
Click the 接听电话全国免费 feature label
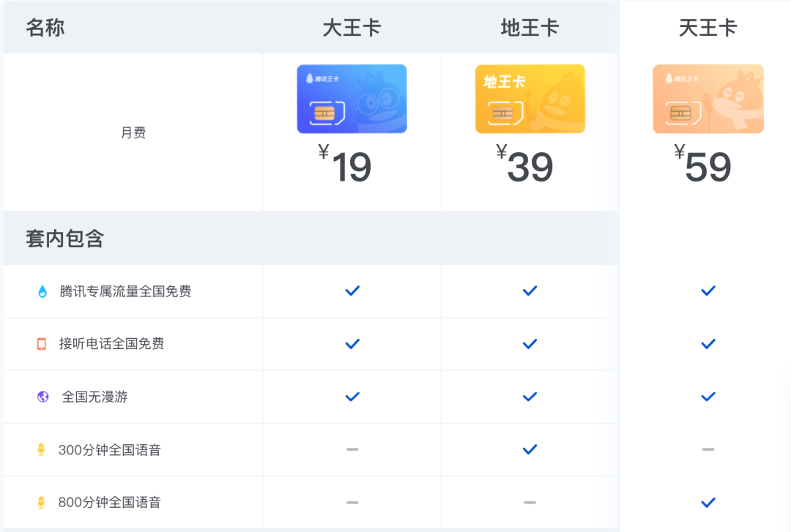tap(111, 344)
